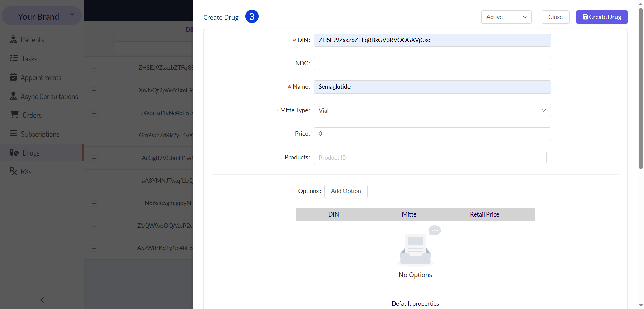644x309 pixels.
Task: Select the Async Consultations icon
Action: 13,96
